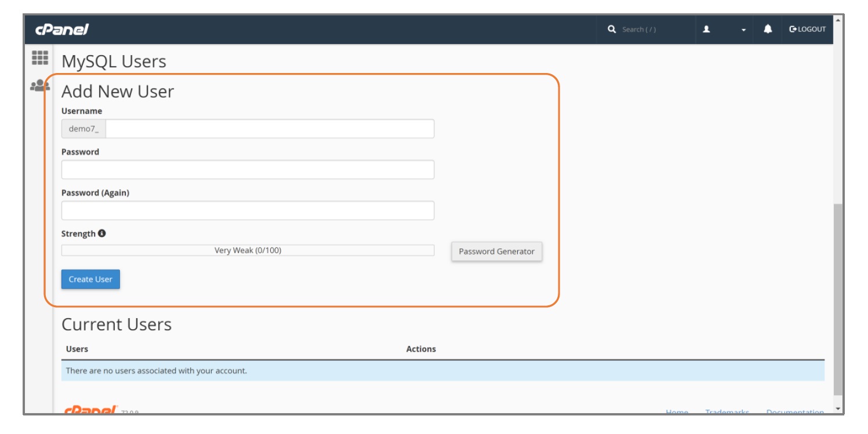868x434 pixels.
Task: Log out with the LOGOUT link
Action: (x=808, y=29)
